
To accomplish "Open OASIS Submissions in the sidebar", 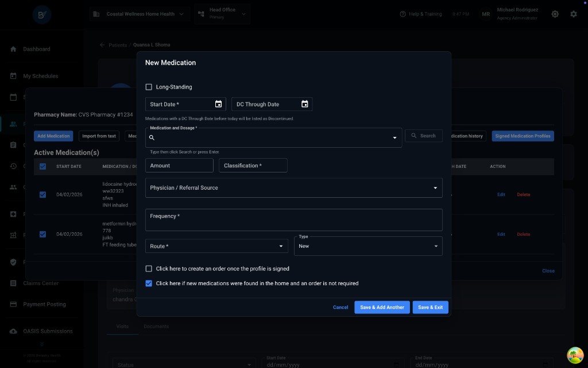I will (48, 331).
